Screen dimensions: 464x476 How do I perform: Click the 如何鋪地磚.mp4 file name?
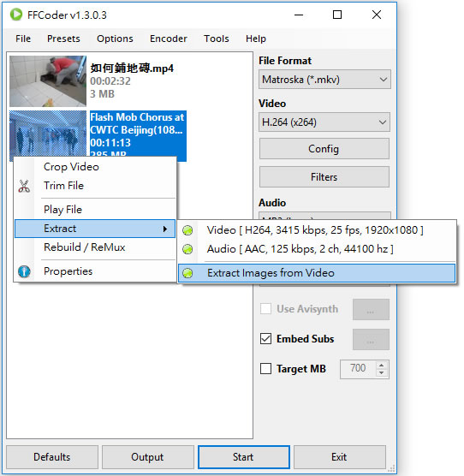tap(132, 68)
